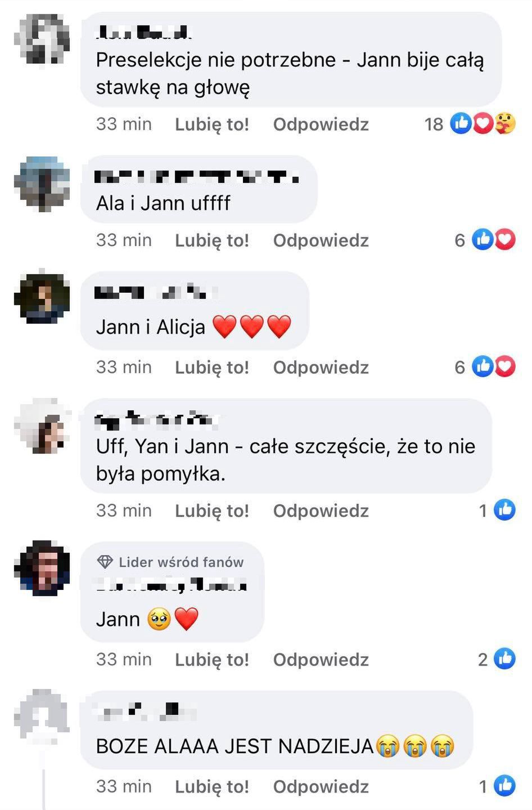The image size is (532, 810).
Task: Click the '33 min' timestamp under the 'Jann i Alicja' comment
Action: point(124,367)
